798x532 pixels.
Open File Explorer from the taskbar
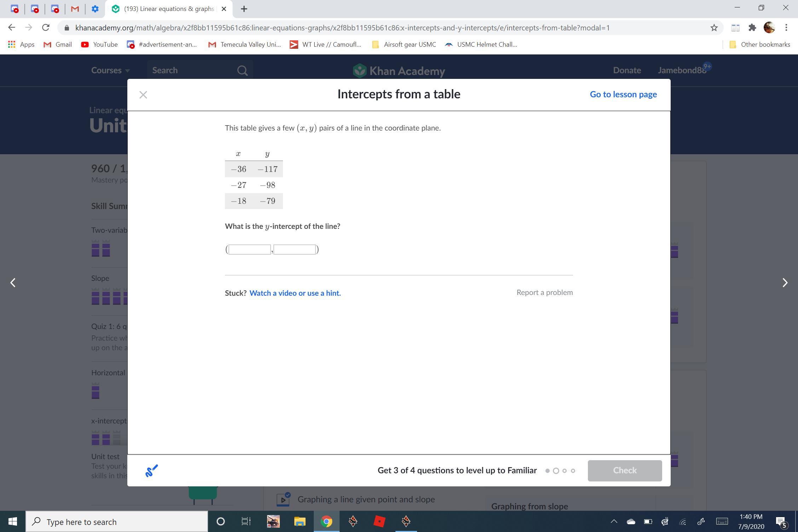point(300,521)
